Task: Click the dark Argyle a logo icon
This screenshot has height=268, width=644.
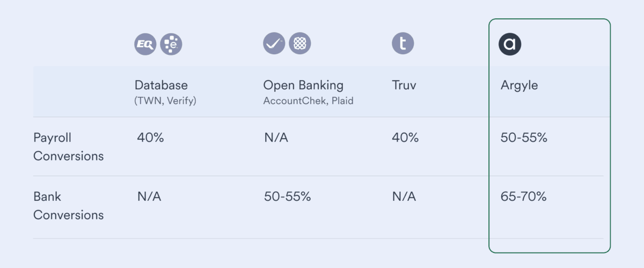Action: 510,45
